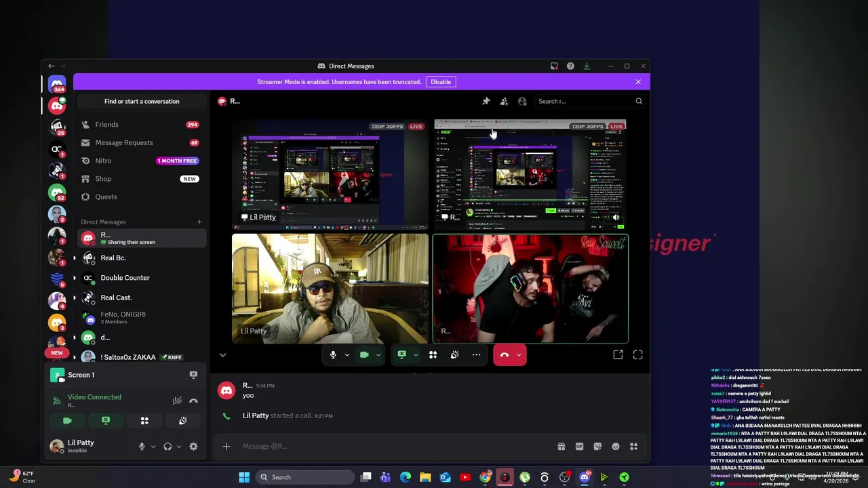Open FeNo, ONIGIRI group chat

click(x=142, y=317)
